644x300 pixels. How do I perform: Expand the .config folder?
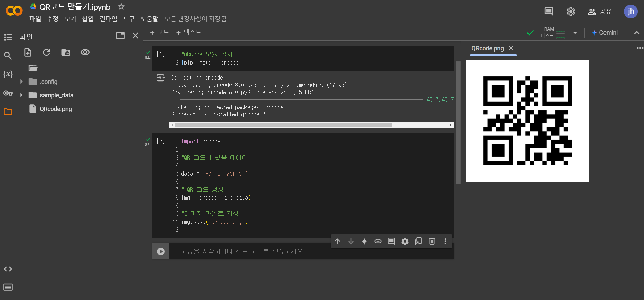tap(21, 82)
